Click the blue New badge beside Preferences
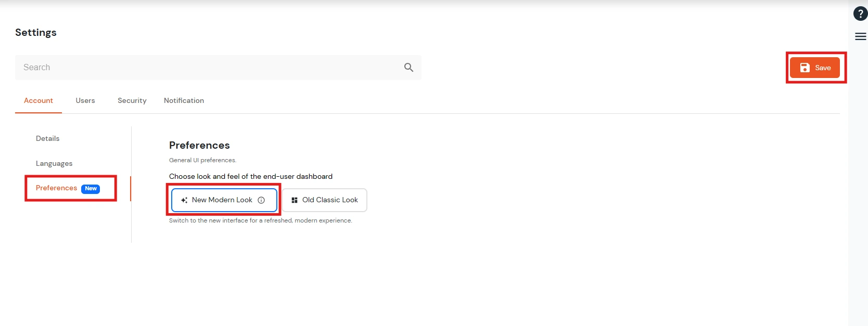Image resolution: width=868 pixels, height=326 pixels. (x=91, y=189)
